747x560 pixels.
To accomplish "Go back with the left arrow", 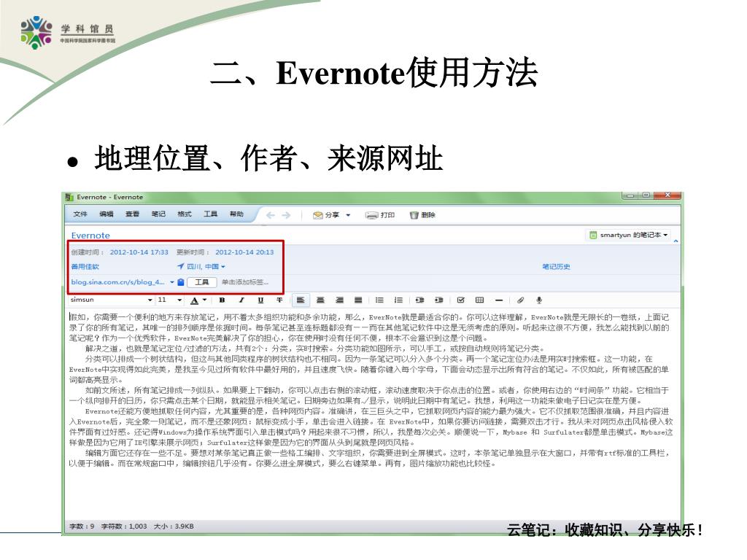I will (x=270, y=215).
